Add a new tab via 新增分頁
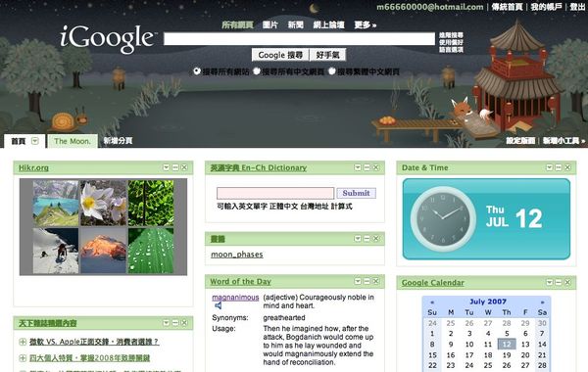Image resolution: width=588 pixels, height=372 pixels. pos(118,141)
